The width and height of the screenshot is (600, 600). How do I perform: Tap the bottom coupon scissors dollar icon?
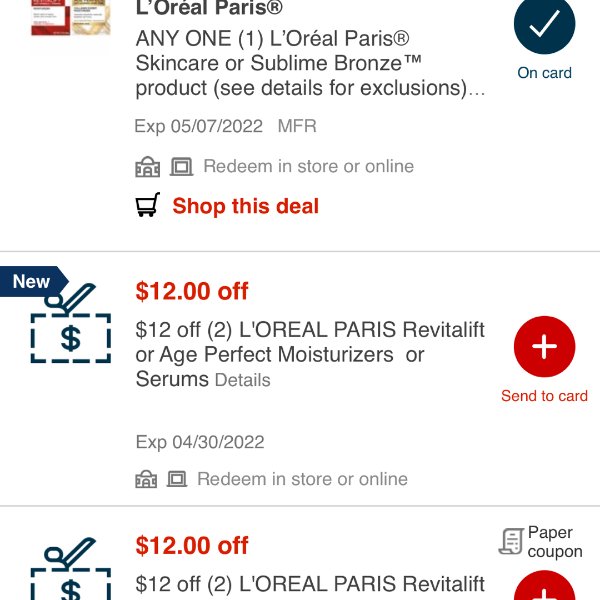(x=71, y=569)
